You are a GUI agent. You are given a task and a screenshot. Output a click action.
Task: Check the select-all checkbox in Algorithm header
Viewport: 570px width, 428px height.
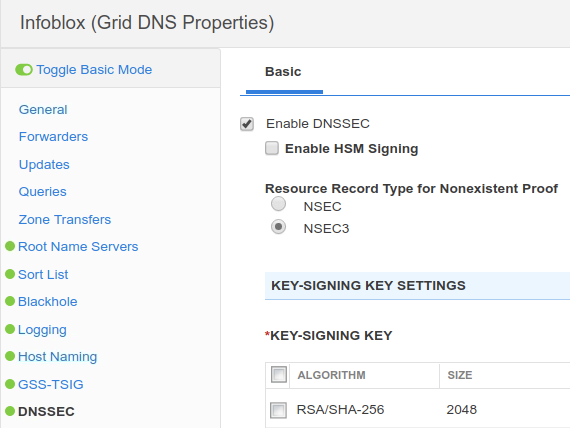click(x=279, y=375)
